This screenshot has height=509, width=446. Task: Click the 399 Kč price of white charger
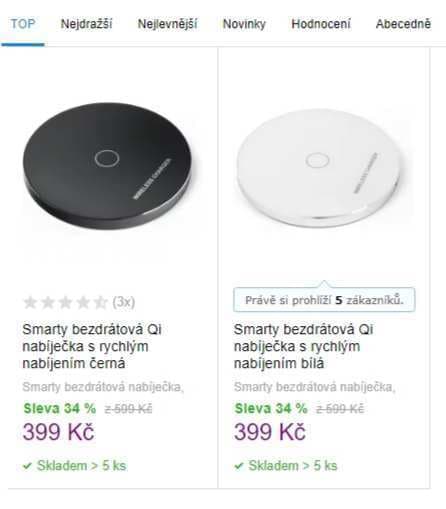[270, 432]
